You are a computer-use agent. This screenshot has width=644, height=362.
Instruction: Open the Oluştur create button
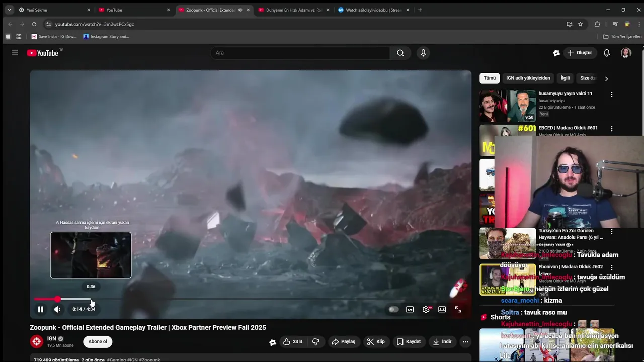[x=580, y=53]
